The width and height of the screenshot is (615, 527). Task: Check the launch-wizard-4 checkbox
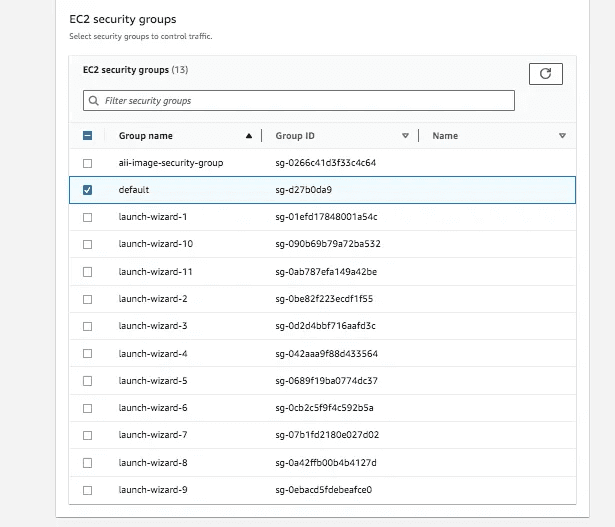click(87, 354)
